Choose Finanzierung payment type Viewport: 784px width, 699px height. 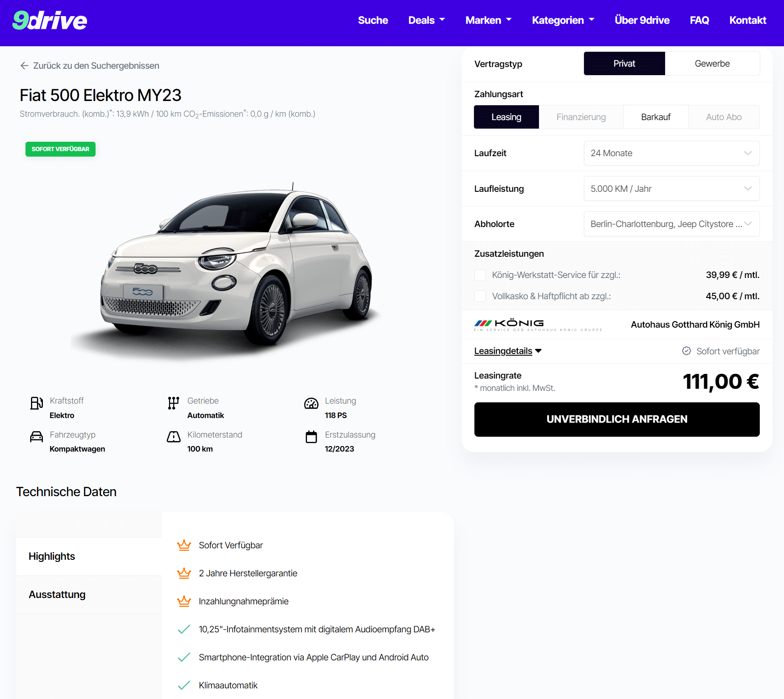[x=581, y=117]
